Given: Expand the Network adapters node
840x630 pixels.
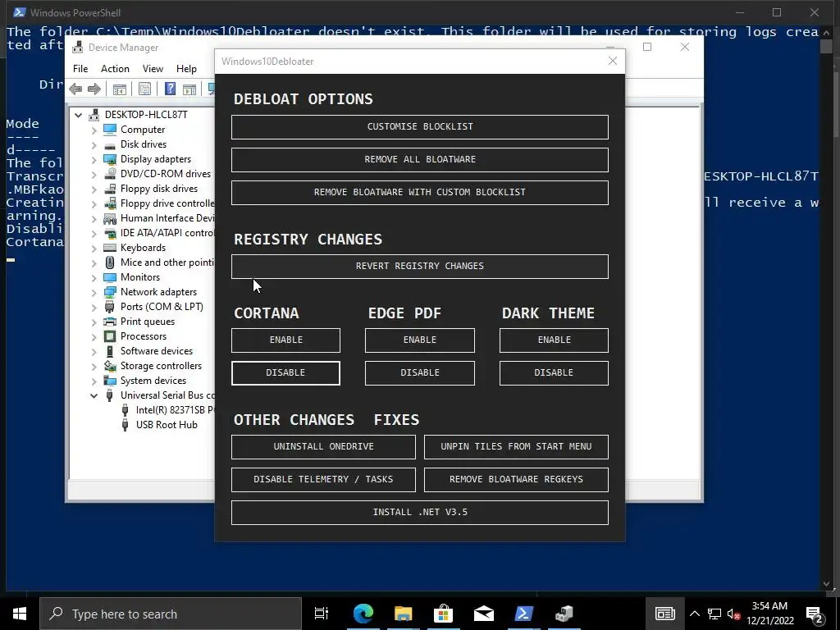Looking at the screenshot, I should pos(94,292).
